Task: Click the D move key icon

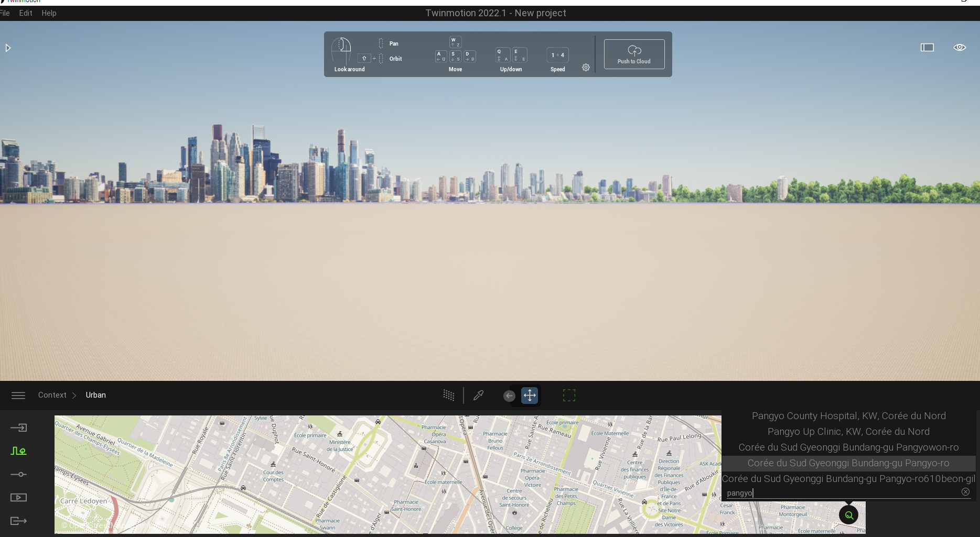Action: [x=469, y=56]
